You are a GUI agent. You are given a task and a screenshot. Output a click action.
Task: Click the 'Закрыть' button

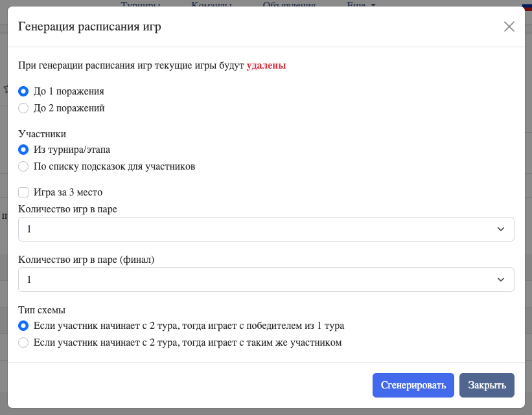(487, 385)
